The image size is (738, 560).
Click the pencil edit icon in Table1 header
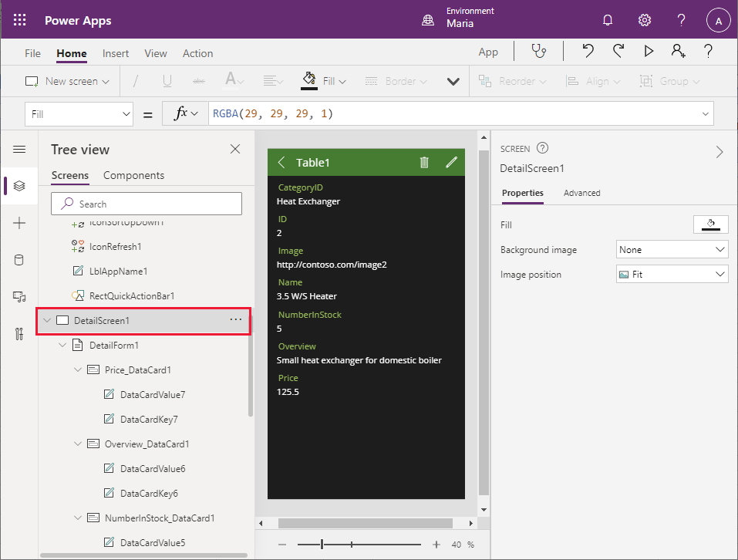(451, 162)
